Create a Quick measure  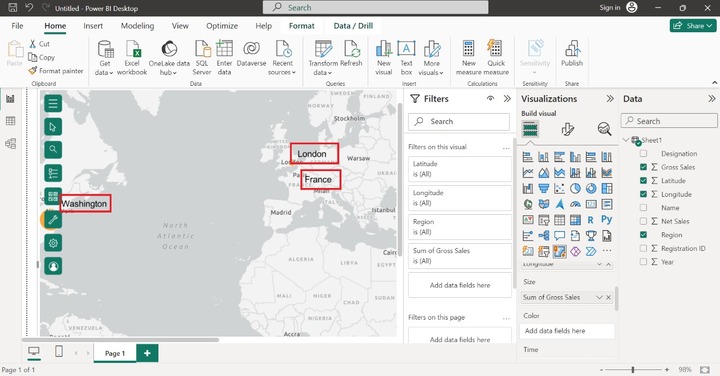(x=496, y=58)
